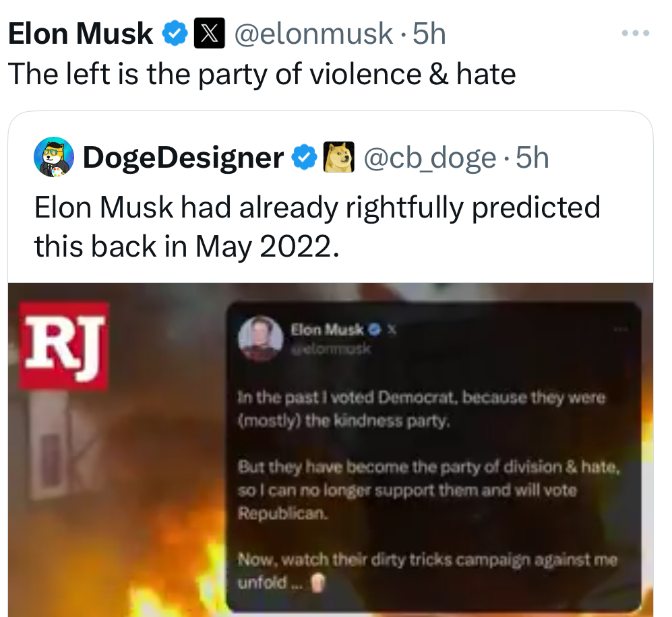Click the black X affiliation badge
The width and height of the screenshot is (672, 617).
pos(209,33)
